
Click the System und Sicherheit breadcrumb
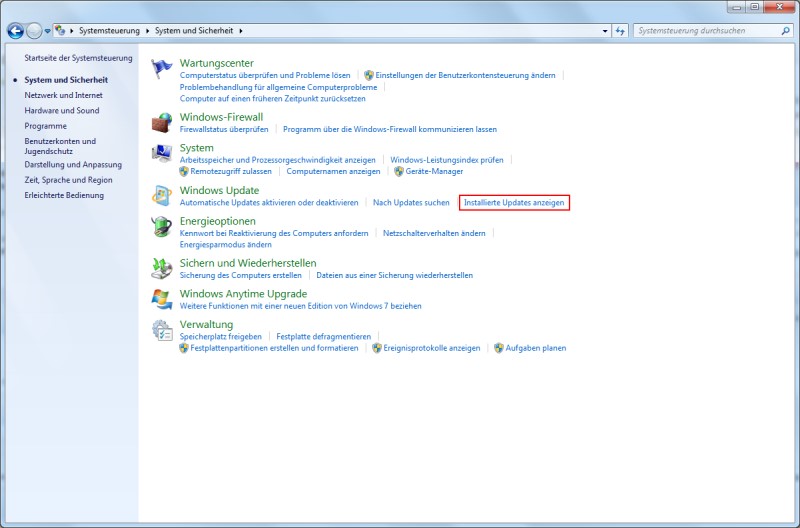click(x=194, y=31)
